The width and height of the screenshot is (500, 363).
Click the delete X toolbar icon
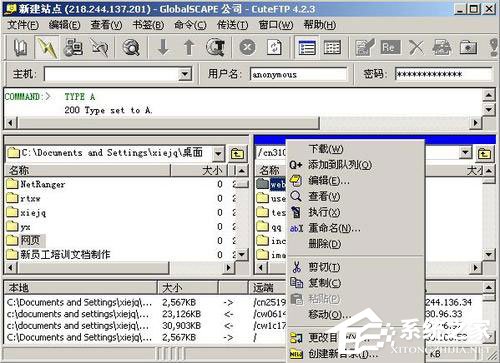coord(416,47)
